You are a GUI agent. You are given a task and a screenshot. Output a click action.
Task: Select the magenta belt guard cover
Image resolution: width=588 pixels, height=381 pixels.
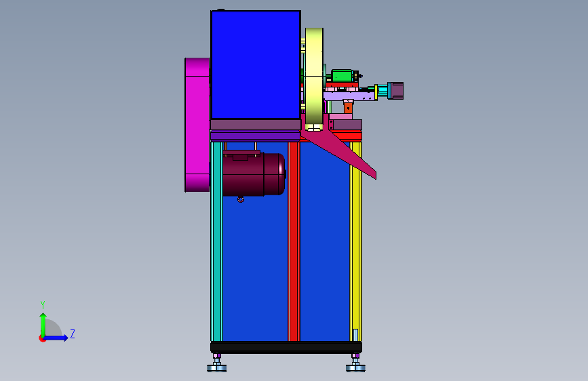[197, 125]
